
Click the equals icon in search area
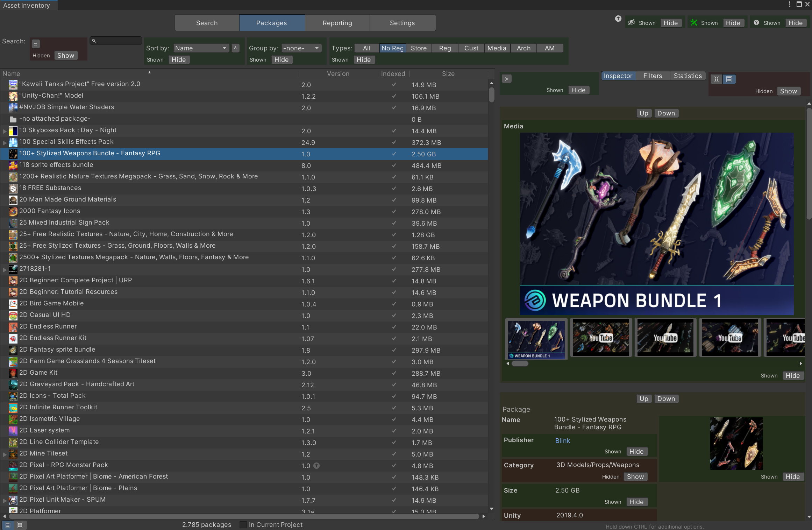click(x=36, y=44)
